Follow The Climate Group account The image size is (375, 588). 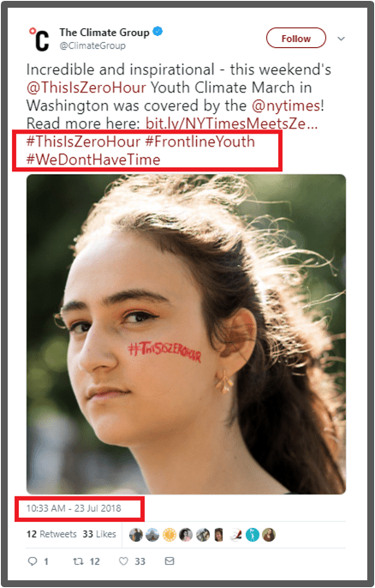[296, 38]
